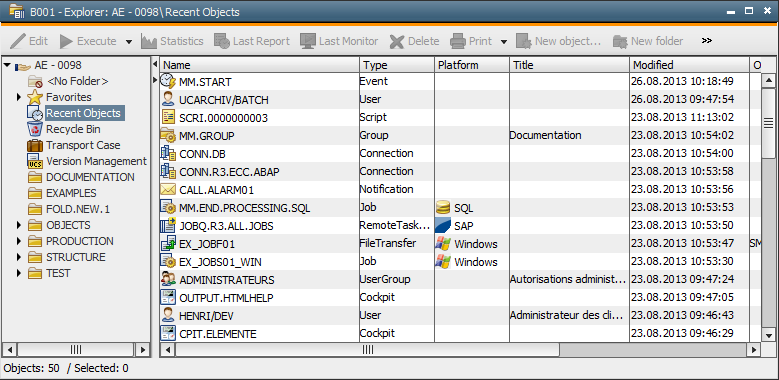Click the vertical scrollbar down arrow
Image resolution: width=779 pixels, height=380 pixels.
click(769, 336)
